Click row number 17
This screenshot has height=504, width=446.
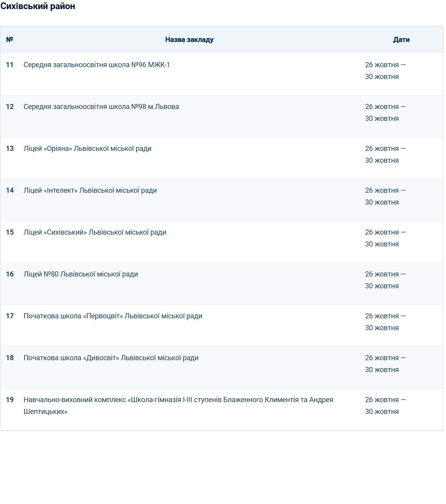(10, 316)
